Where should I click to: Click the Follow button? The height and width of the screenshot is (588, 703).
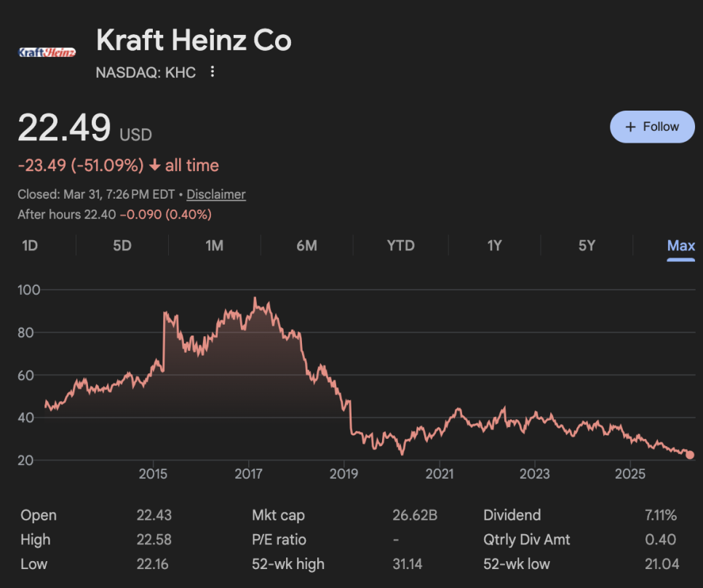pos(652,127)
